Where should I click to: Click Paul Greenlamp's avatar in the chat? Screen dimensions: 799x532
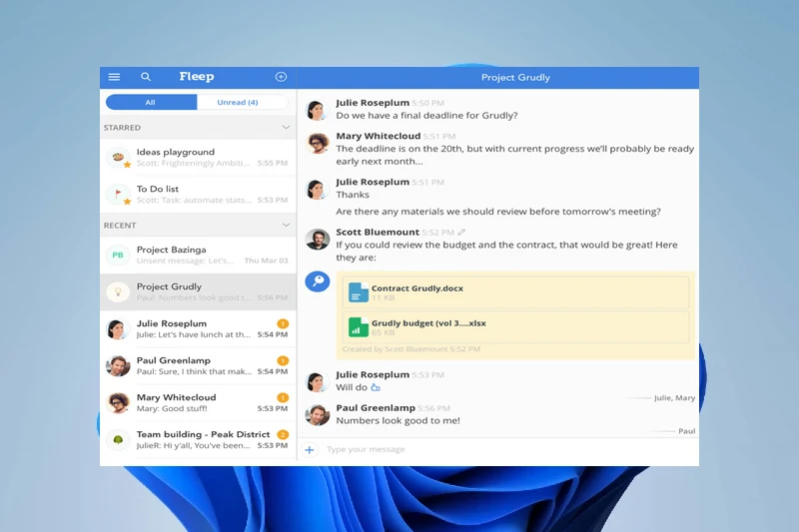(x=318, y=415)
